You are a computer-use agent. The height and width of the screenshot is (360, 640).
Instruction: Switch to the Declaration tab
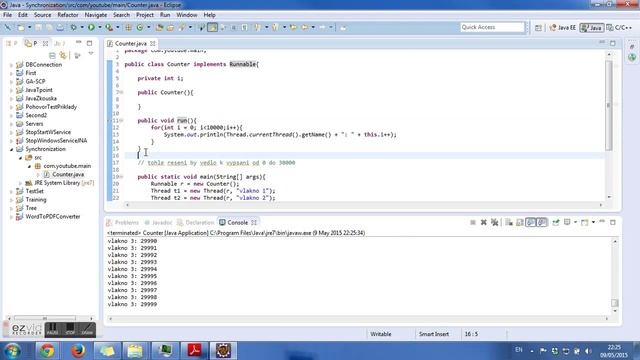click(196, 222)
